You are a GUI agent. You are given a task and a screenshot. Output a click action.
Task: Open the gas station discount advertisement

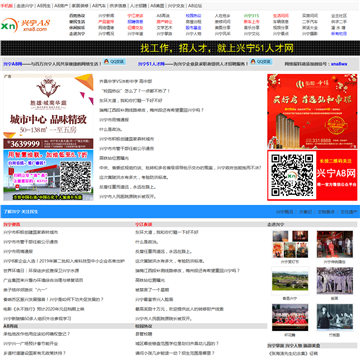pyautogui.click(x=48, y=175)
